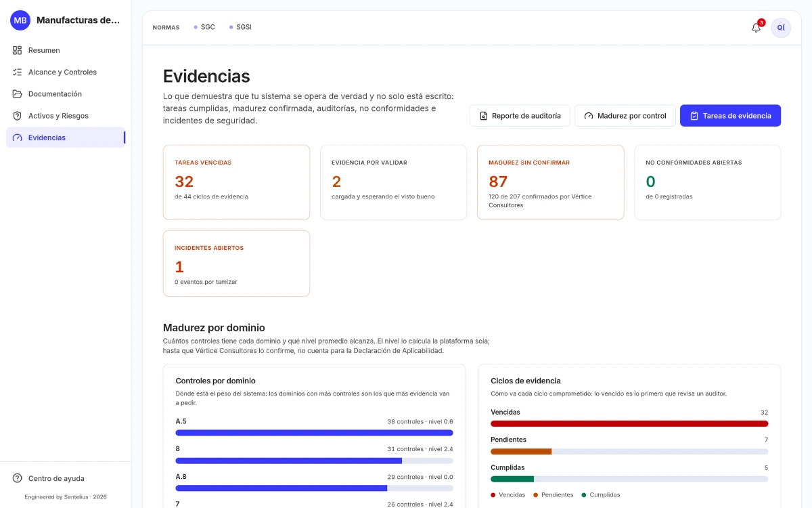This screenshot has height=508, width=812.
Task: Click the Ciclos de evidencia title
Action: (x=526, y=381)
